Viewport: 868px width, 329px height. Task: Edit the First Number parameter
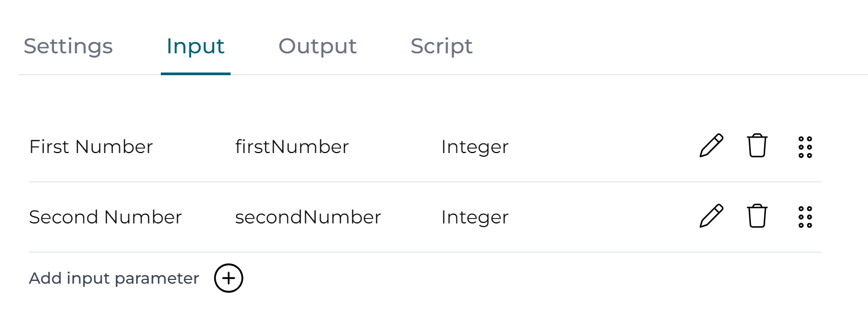(712, 146)
